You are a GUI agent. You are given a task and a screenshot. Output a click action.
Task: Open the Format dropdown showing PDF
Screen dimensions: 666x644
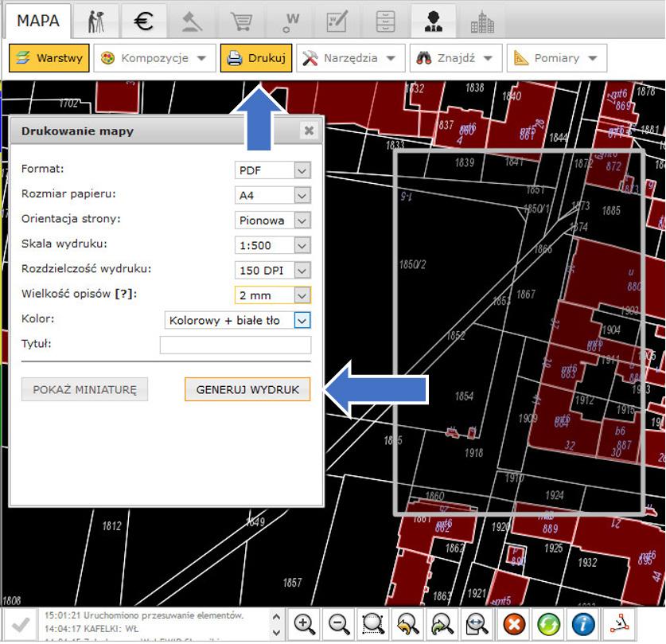[x=273, y=170]
